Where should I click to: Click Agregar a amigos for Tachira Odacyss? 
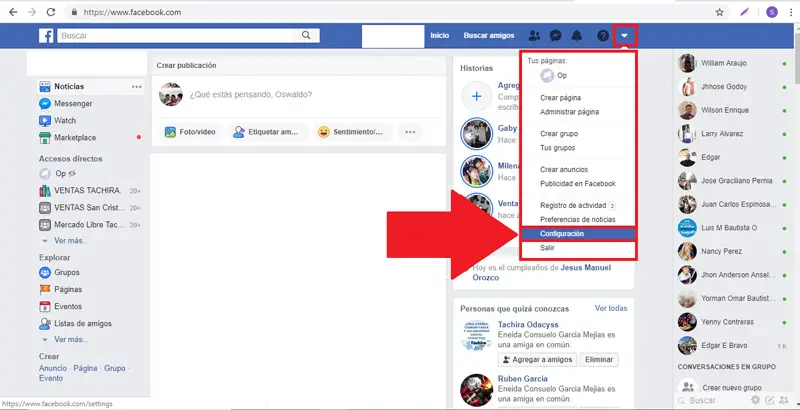tap(537, 360)
